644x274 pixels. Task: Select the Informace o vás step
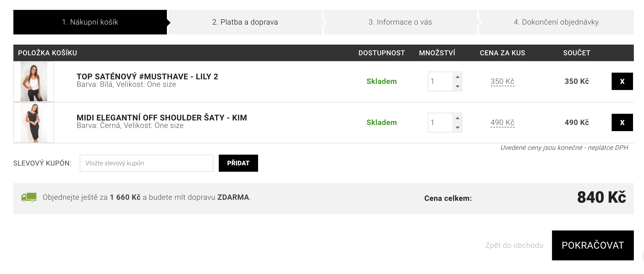(x=400, y=22)
